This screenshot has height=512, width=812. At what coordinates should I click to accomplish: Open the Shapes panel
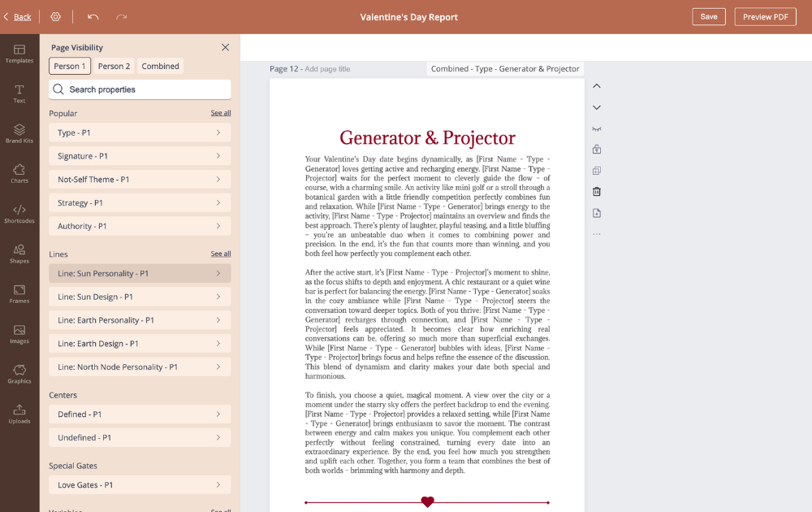pyautogui.click(x=19, y=254)
